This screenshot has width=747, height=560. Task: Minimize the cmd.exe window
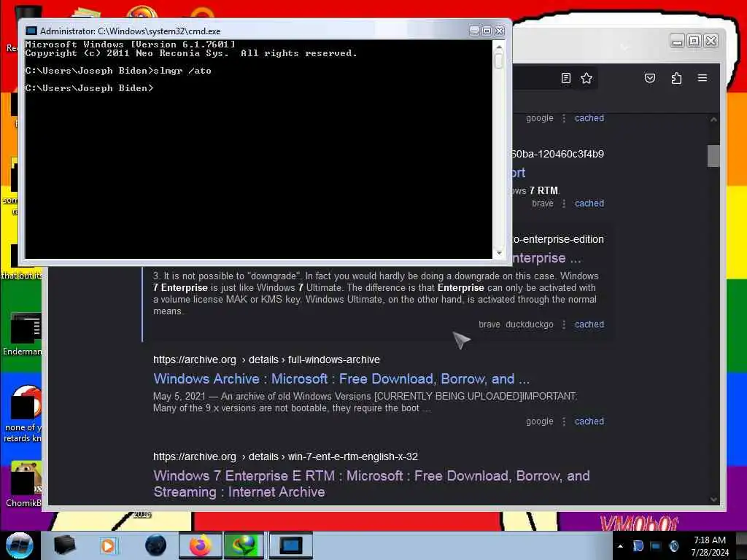coord(474,31)
